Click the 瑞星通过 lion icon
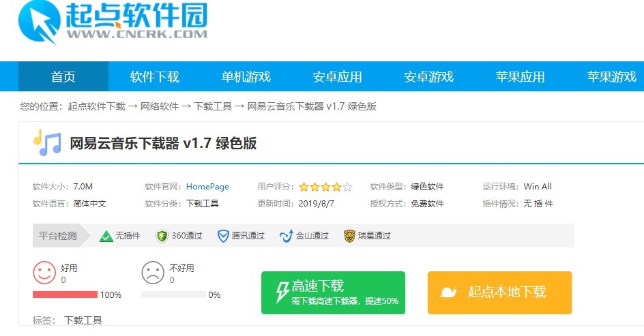Screen dimensions: 644x336 pyautogui.click(x=349, y=236)
